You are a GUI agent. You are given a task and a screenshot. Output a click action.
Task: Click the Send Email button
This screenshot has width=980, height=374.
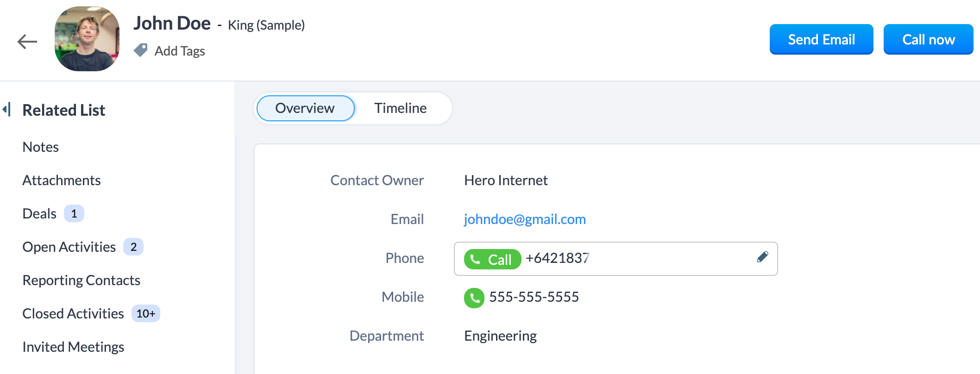pos(821,39)
